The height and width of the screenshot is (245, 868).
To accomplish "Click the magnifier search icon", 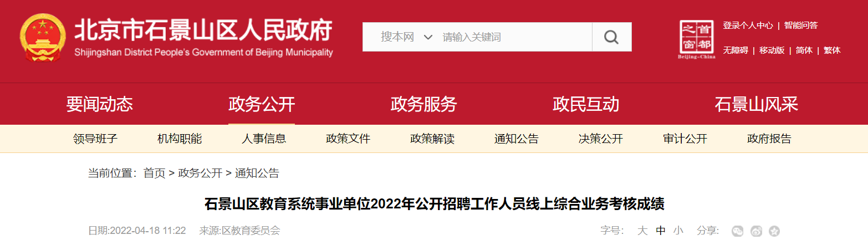I will coord(611,37).
